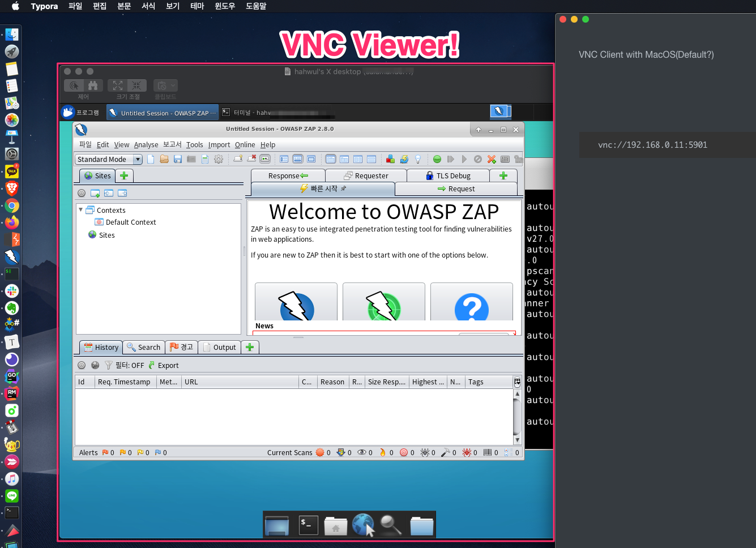Click History table scrollbar down arrow
The height and width of the screenshot is (548, 756).
click(517, 440)
